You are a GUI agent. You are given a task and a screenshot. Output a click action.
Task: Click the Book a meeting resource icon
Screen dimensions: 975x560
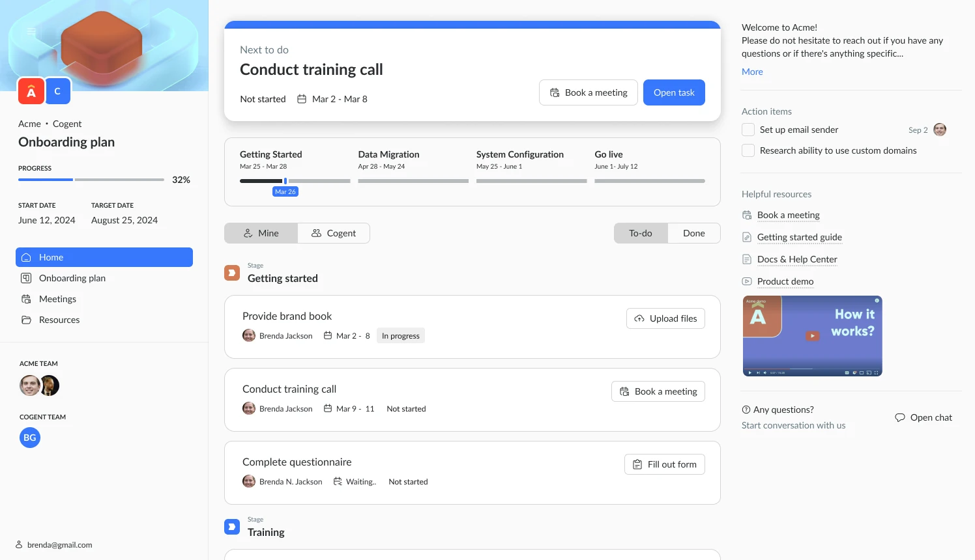point(747,215)
